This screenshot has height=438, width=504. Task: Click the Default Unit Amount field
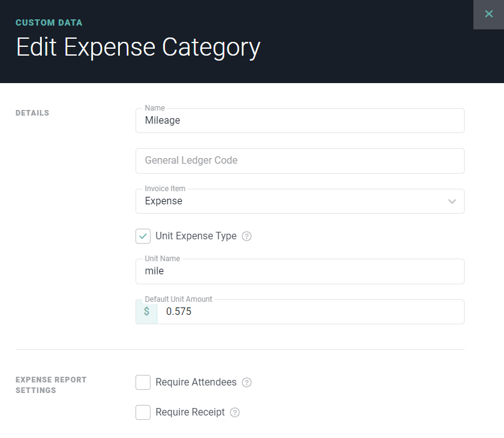[x=309, y=311]
